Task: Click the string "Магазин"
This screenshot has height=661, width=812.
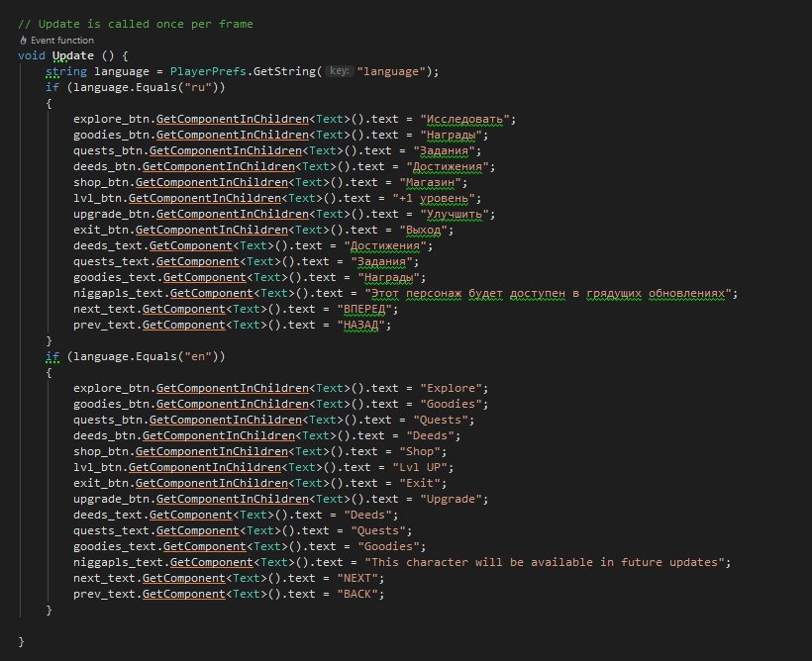Action: pos(430,182)
